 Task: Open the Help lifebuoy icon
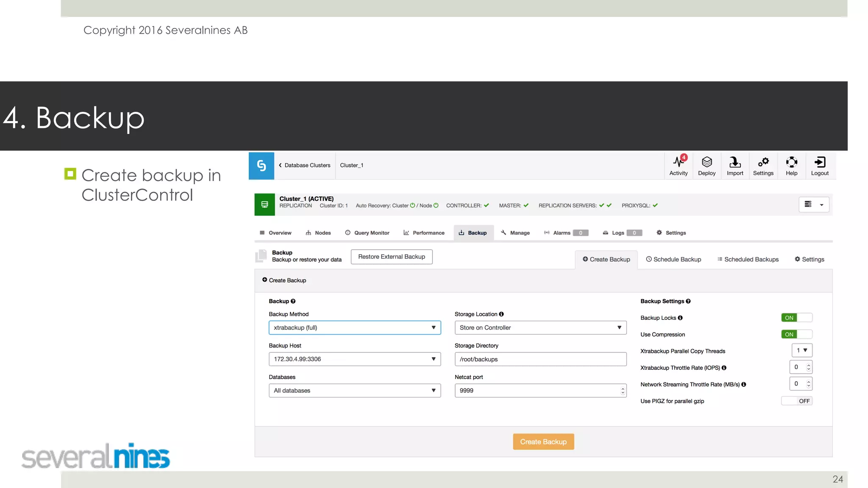791,165
